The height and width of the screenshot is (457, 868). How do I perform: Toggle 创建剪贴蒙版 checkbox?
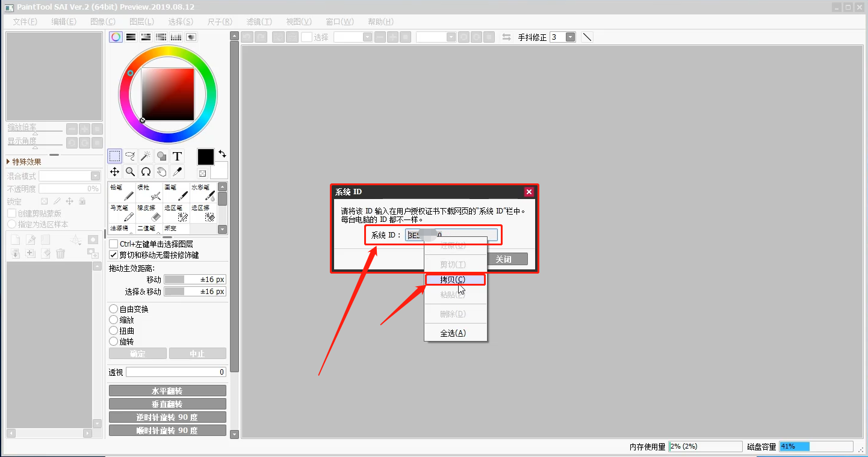click(11, 213)
